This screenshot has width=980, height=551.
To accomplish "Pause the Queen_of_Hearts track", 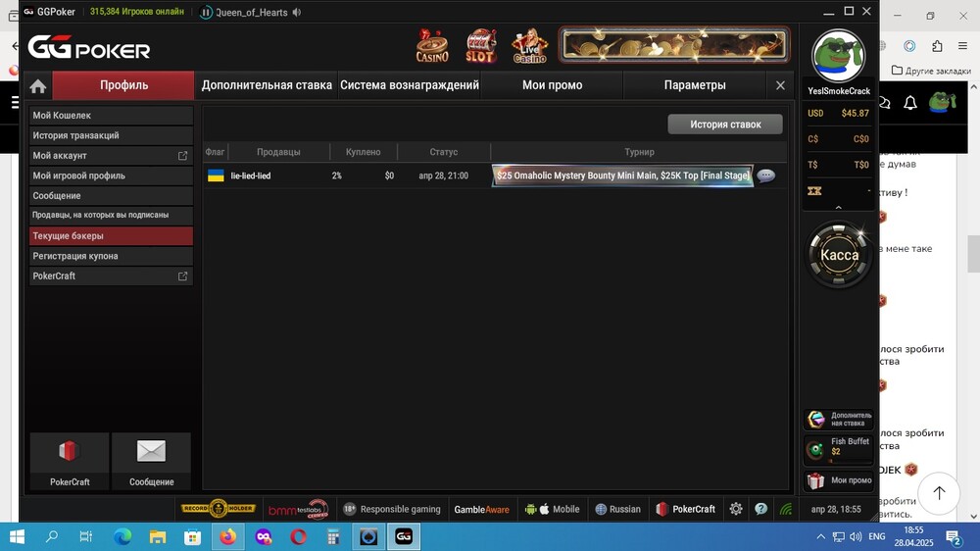I will (x=206, y=13).
